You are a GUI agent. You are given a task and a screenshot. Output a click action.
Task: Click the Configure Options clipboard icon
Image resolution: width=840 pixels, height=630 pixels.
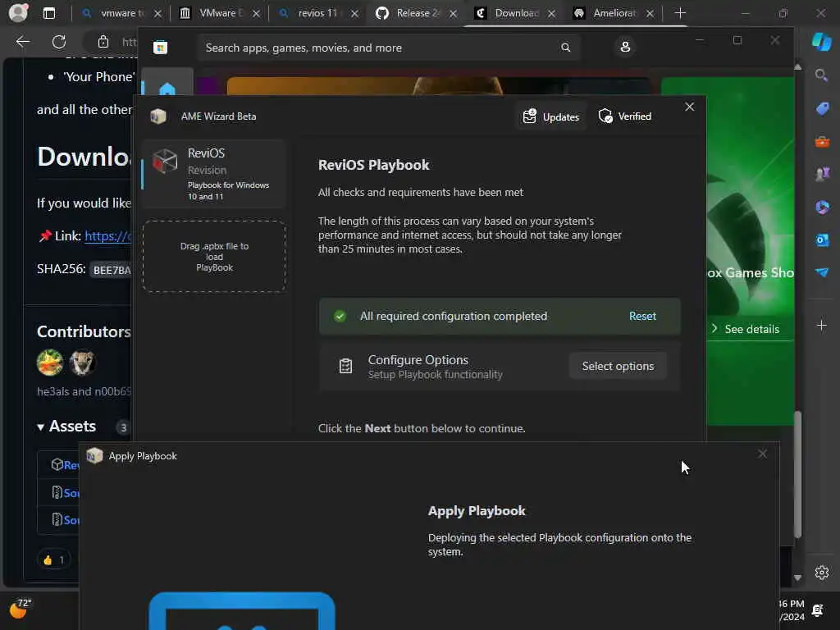click(345, 366)
